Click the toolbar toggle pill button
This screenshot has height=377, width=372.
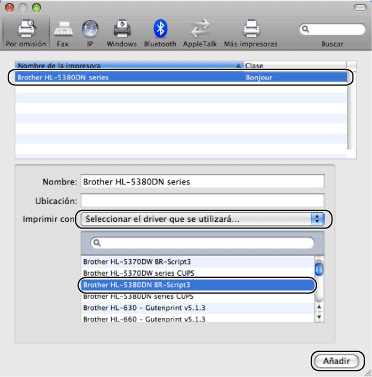360,7
